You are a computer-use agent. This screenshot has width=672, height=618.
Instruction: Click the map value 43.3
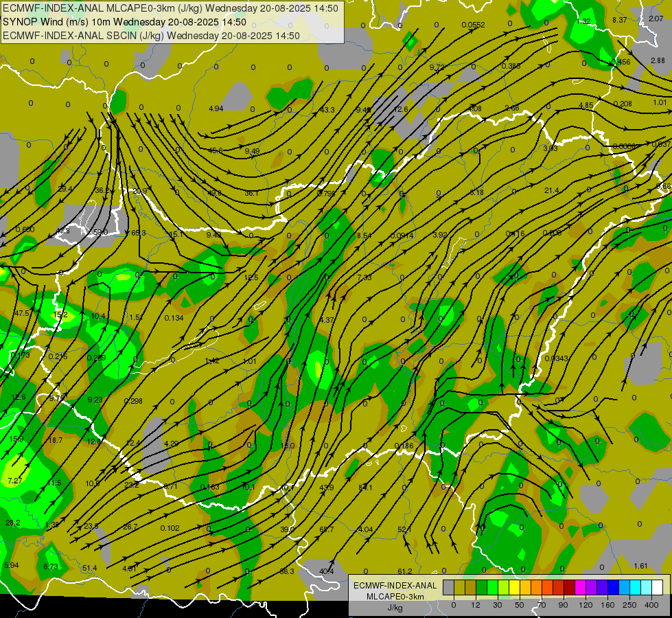click(x=327, y=110)
